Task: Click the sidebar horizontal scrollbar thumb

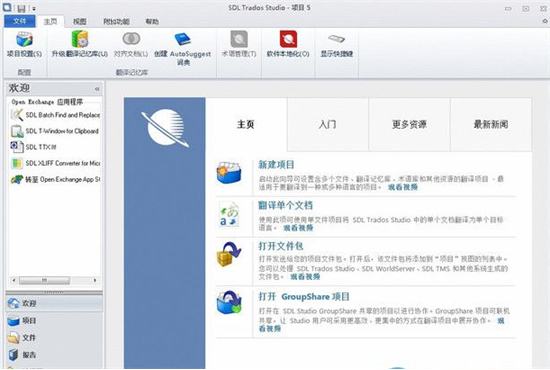Action: 44,281
